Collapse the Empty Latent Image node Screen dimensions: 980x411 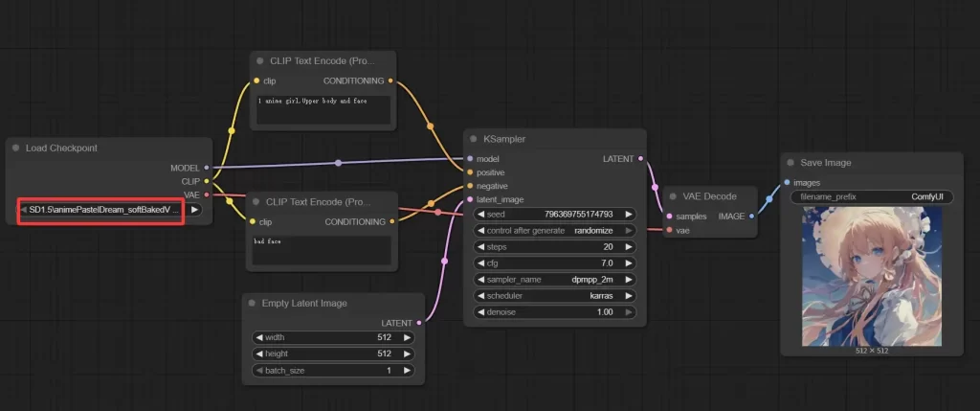[x=252, y=304]
